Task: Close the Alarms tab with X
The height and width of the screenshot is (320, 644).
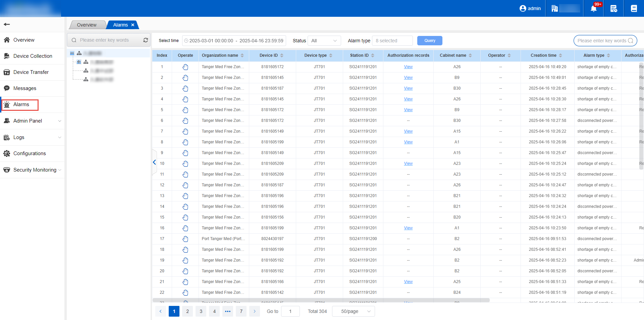Action: tap(133, 25)
